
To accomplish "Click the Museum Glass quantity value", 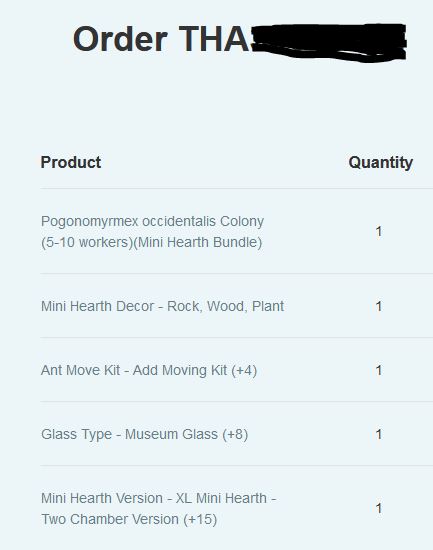I will pyautogui.click(x=379, y=435).
